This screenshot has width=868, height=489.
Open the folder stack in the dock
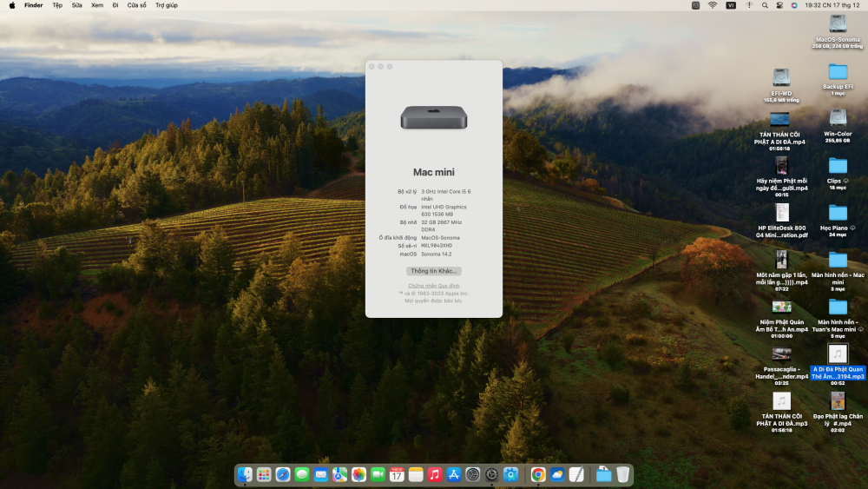tap(604, 474)
